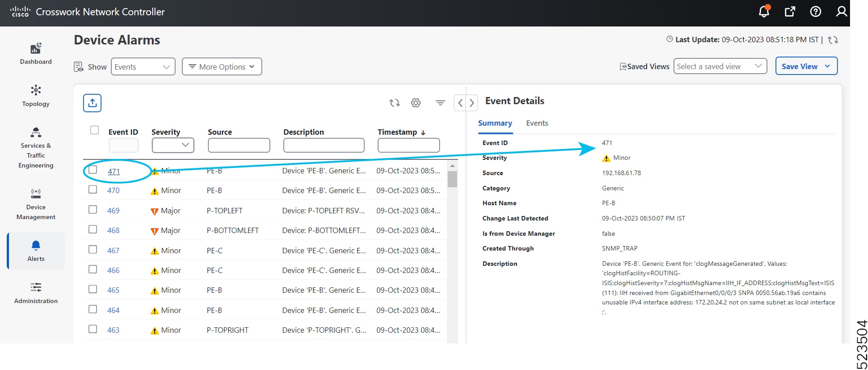Open the Select a saved view dropdown

(720, 66)
